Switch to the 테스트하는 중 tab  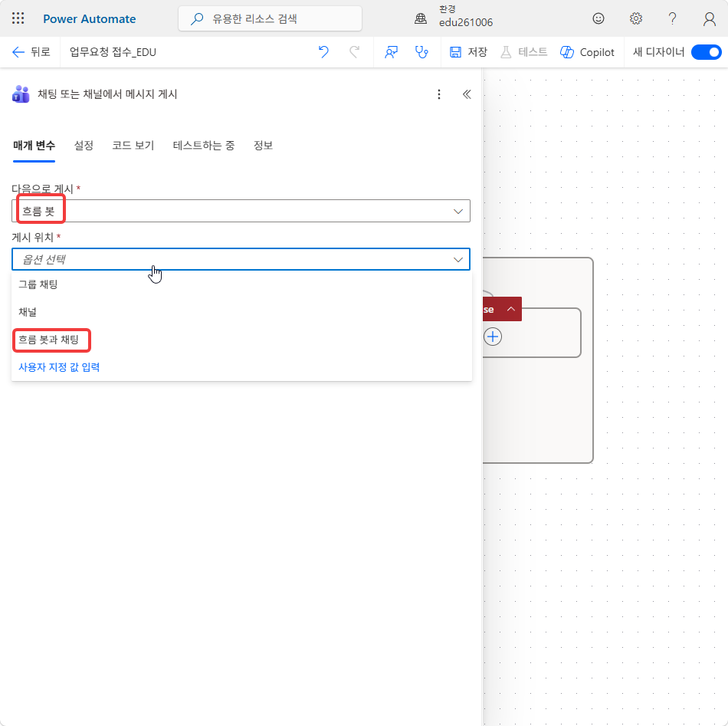[203, 146]
